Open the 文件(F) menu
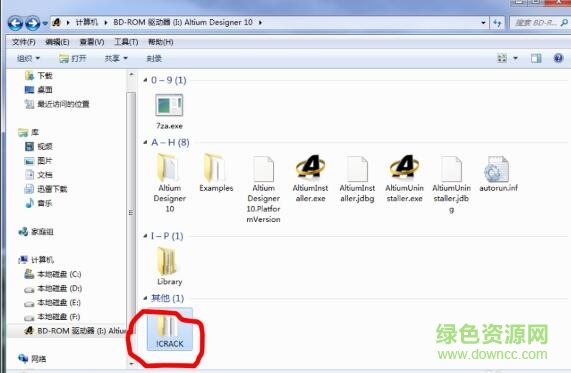 [24, 42]
